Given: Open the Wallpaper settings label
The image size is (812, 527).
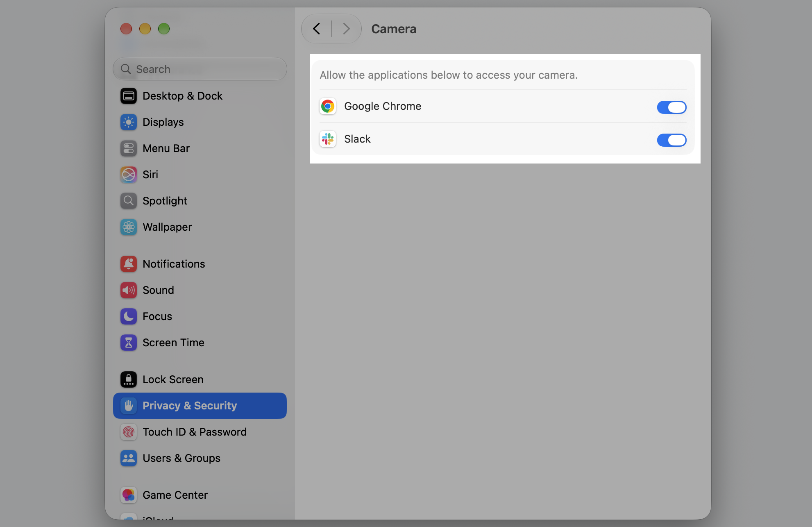Looking at the screenshot, I should (167, 227).
